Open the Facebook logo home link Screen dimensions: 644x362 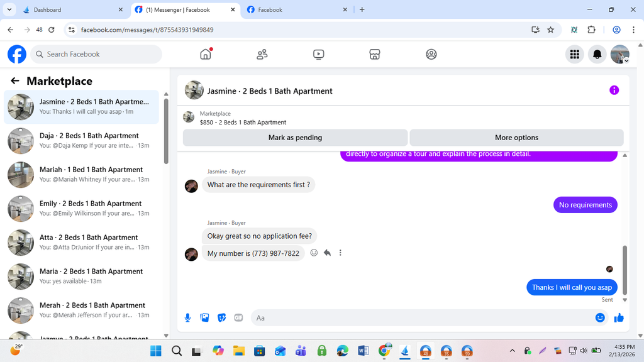(x=17, y=54)
